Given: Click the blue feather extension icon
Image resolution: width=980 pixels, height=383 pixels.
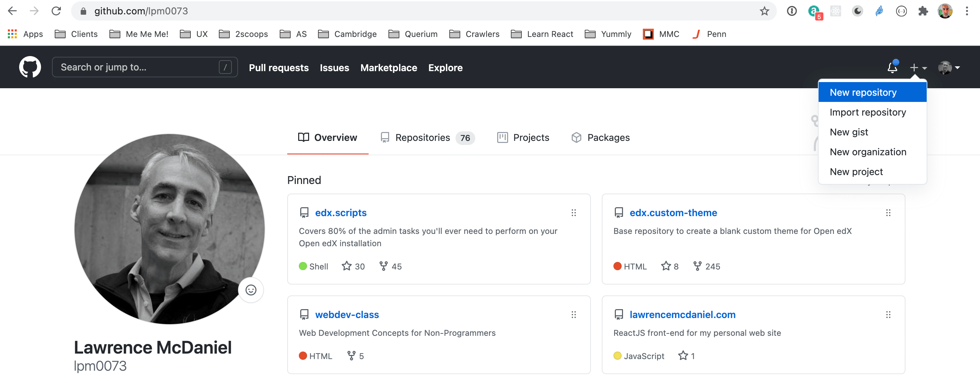Looking at the screenshot, I should 879,11.
